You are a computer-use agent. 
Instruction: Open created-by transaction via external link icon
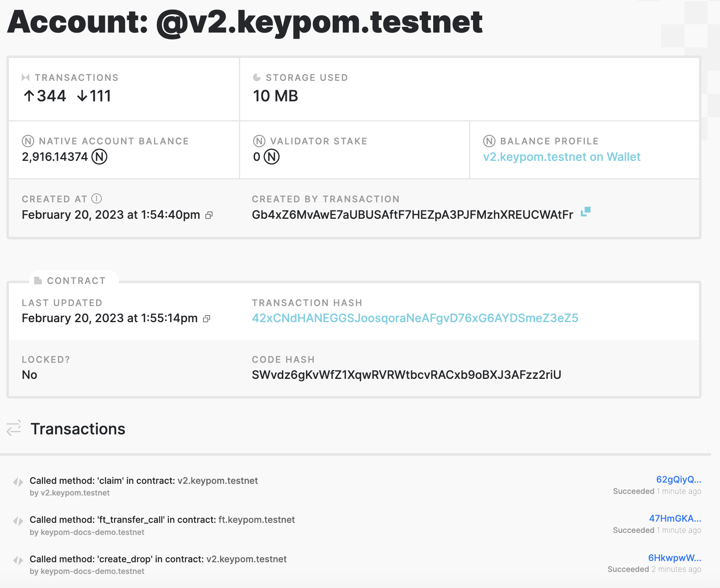click(x=586, y=212)
